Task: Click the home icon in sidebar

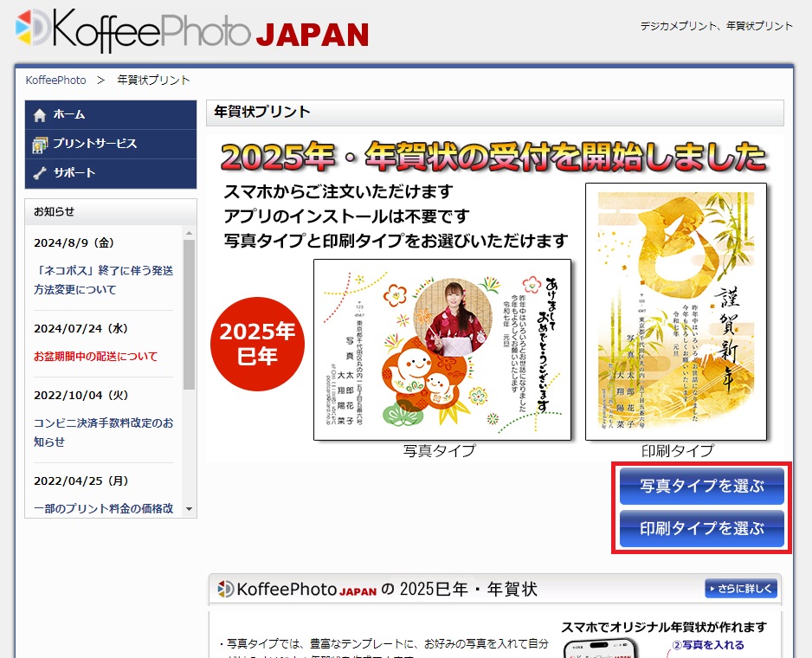Action: coord(40,115)
